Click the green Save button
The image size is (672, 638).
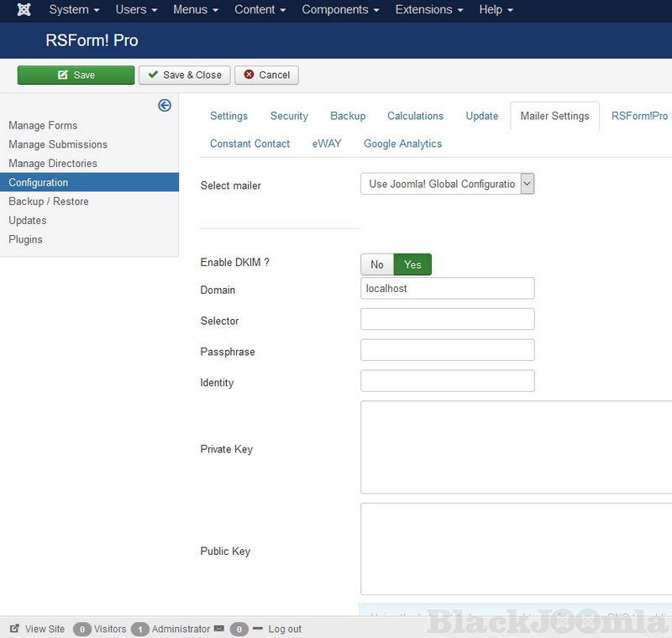coord(76,75)
